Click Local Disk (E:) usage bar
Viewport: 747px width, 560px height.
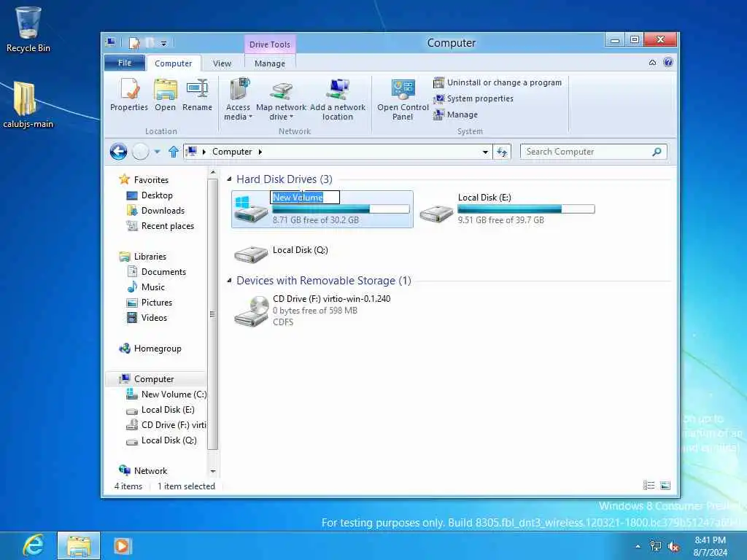526,209
